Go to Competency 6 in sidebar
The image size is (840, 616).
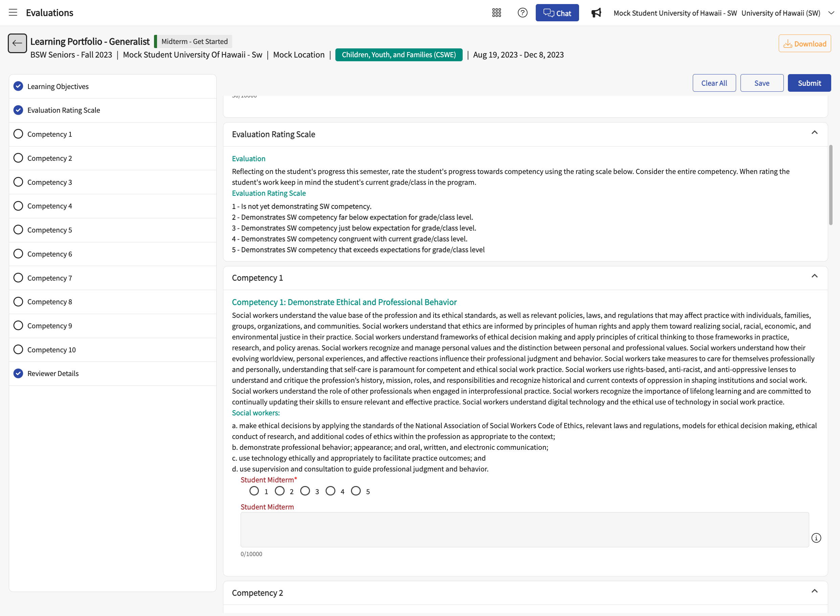pos(113,254)
